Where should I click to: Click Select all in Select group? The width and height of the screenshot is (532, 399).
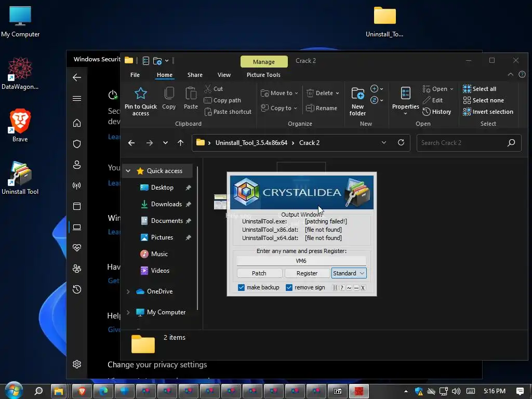click(x=480, y=89)
